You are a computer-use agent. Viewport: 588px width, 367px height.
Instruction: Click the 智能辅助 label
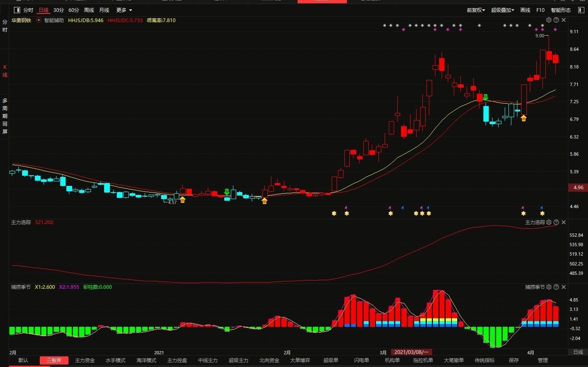pos(54,20)
